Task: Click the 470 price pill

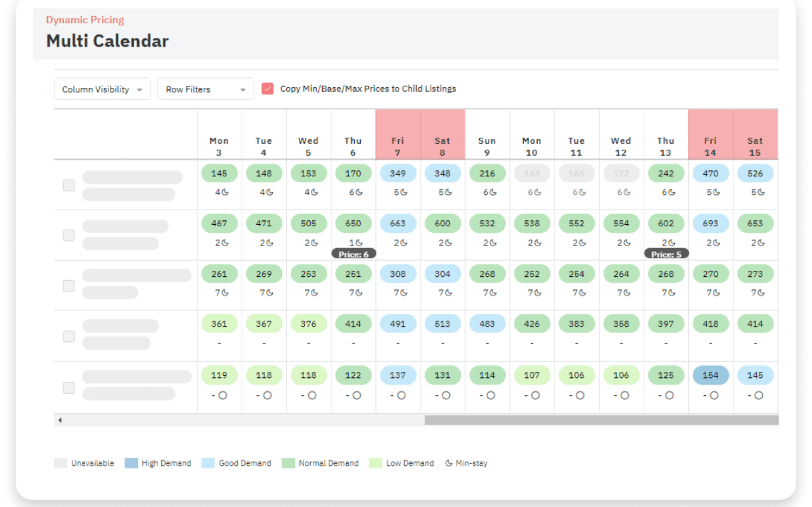Action: point(711,174)
